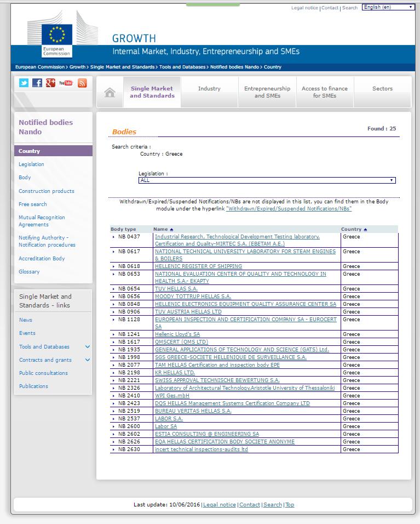420x524 pixels.
Task: Open the News link
Action: coord(26,320)
